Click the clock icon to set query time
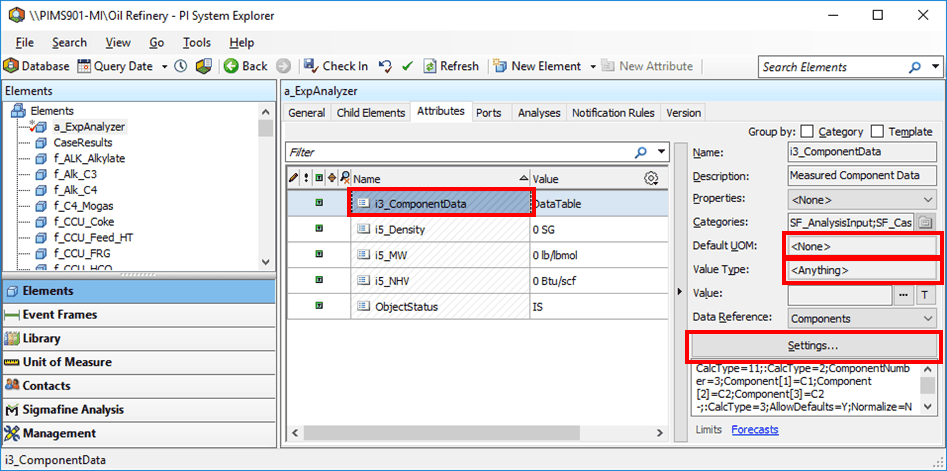 pos(181,66)
